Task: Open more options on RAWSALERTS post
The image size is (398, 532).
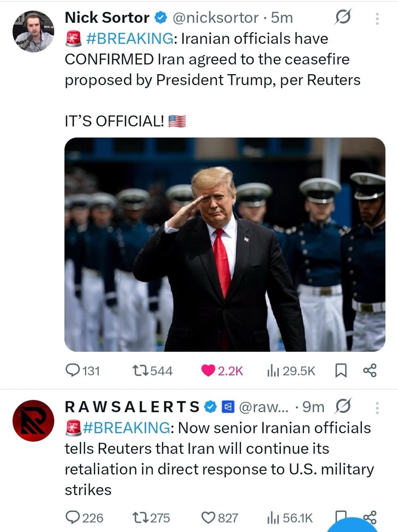Action: [377, 408]
